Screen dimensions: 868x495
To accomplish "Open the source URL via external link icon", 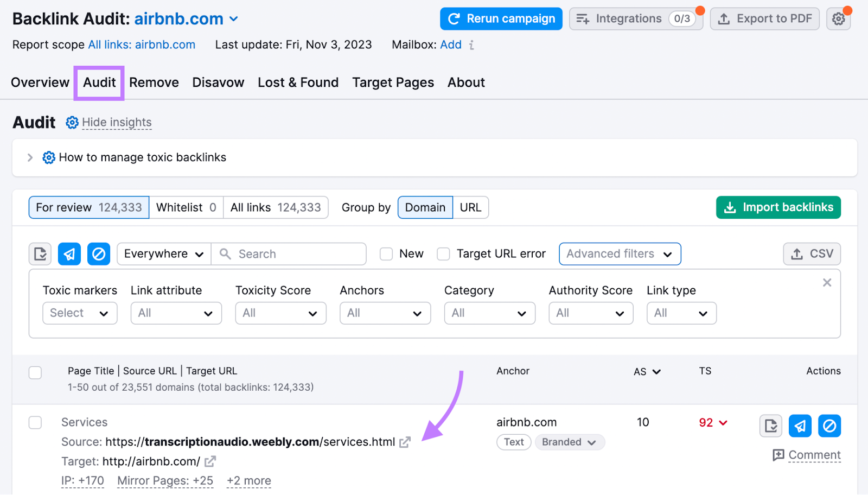I will [405, 442].
